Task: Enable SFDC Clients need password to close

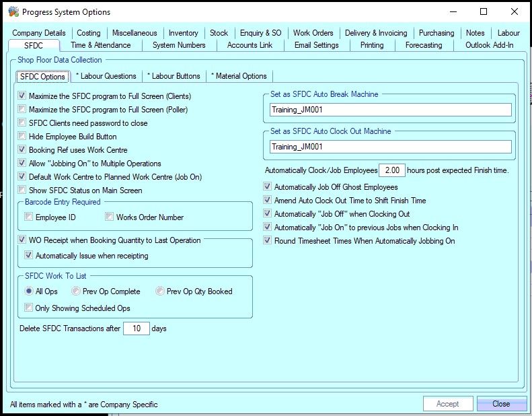Action: (22, 123)
